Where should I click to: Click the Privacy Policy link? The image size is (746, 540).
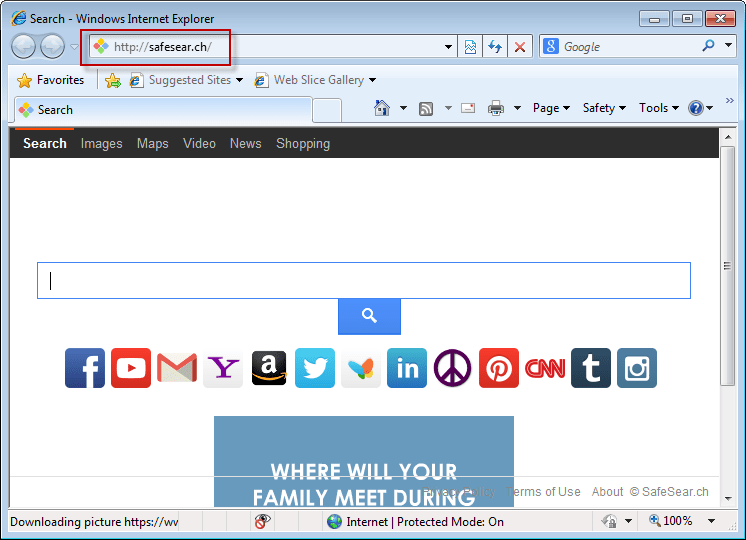pos(459,491)
